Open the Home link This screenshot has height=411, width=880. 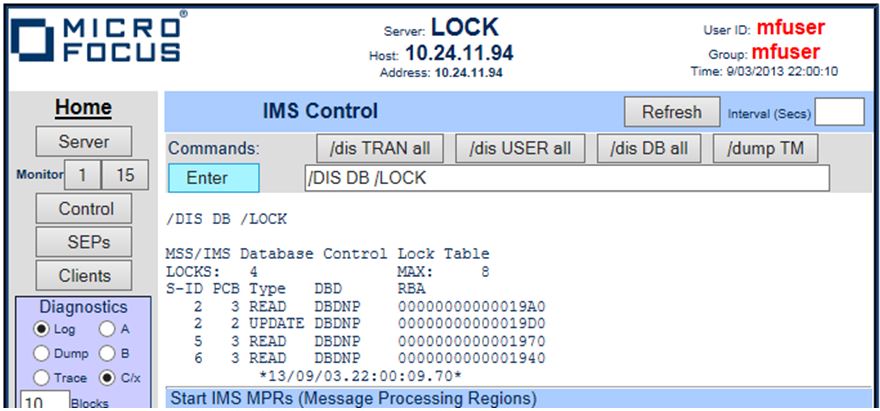[x=83, y=108]
